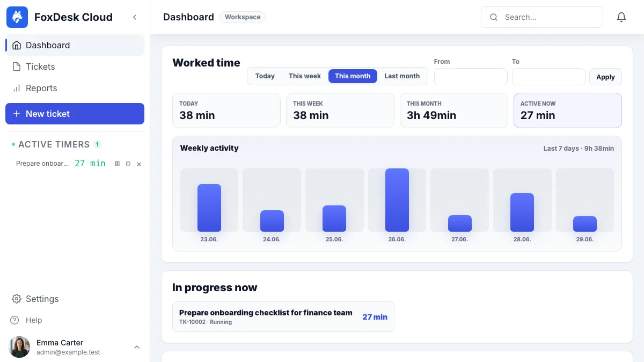The width and height of the screenshot is (644, 362).
Task: Click into the Search box
Action: click(x=542, y=17)
